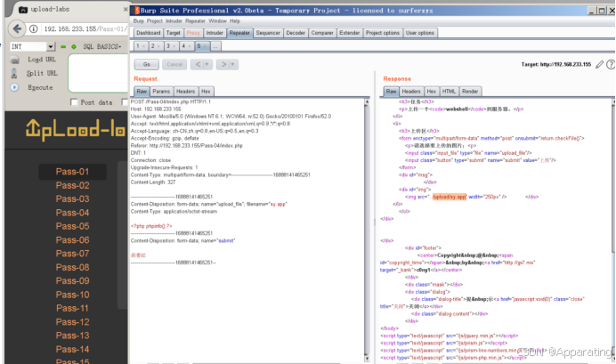
Task: Switch Request view to Headers tab
Action: click(185, 92)
